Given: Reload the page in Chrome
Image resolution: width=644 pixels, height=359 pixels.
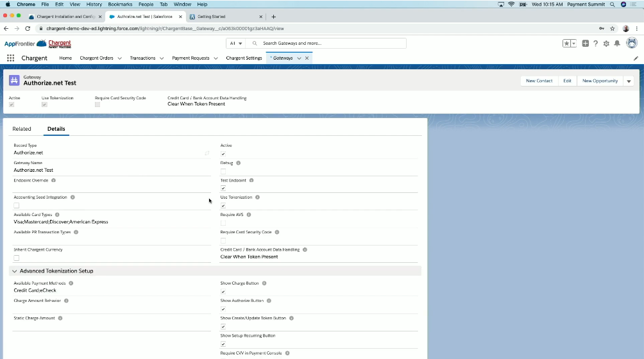Looking at the screenshot, I should coord(28,29).
